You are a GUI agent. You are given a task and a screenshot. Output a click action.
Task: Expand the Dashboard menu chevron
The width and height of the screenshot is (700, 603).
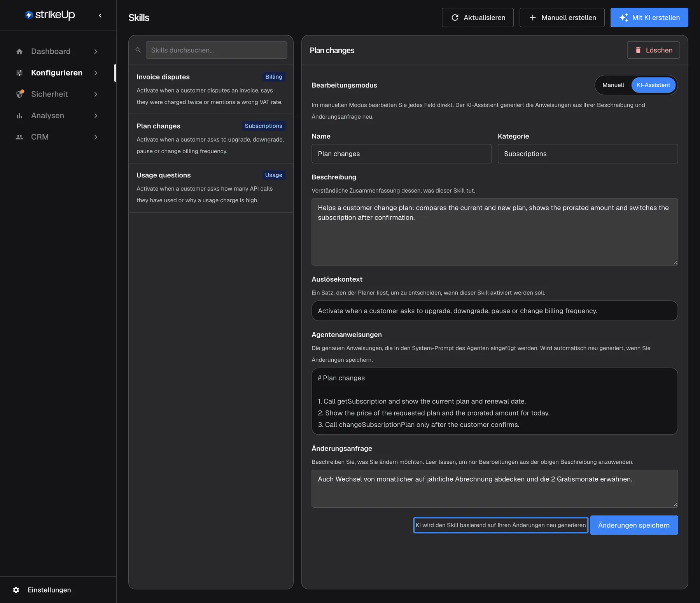point(96,51)
